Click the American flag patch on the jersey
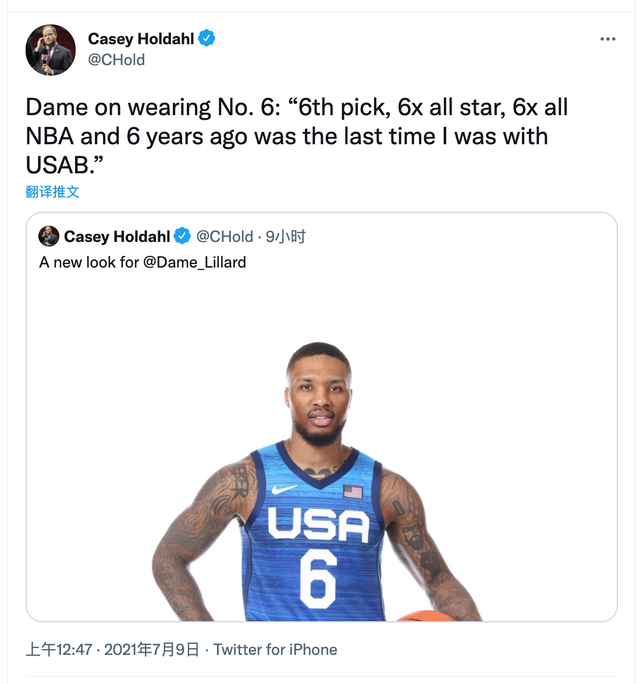The height and width of the screenshot is (684, 640). pos(352,491)
